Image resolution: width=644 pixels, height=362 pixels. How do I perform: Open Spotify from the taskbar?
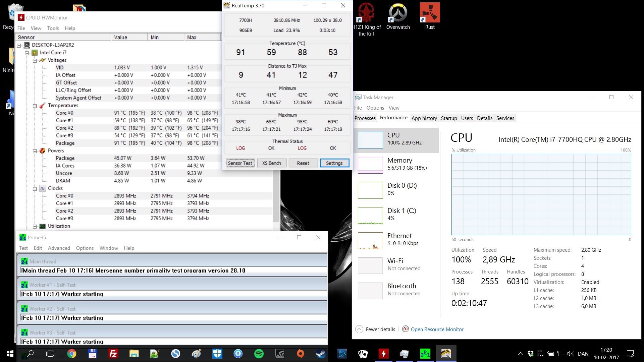point(259,354)
